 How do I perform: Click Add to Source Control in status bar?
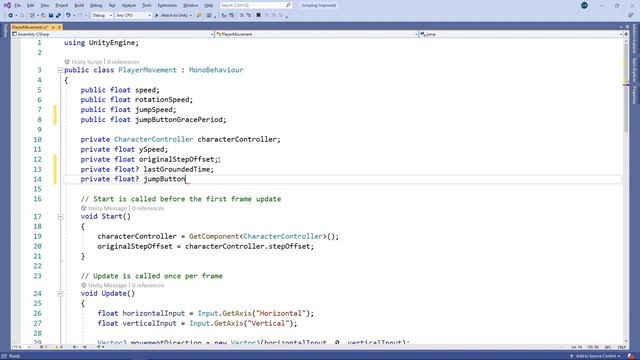(595, 356)
